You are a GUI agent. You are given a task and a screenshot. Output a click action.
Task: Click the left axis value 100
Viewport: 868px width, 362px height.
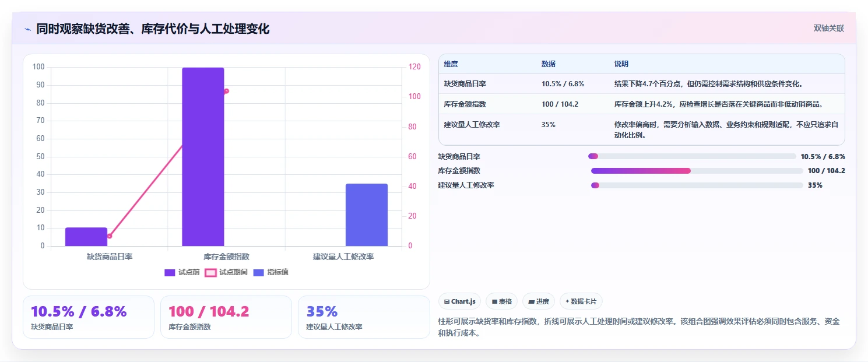[x=38, y=67]
